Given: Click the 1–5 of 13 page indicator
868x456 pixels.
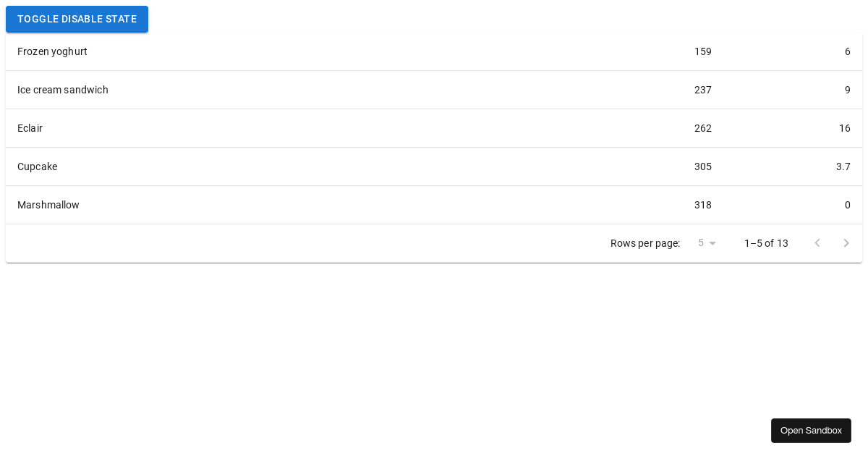Looking at the screenshot, I should click(x=766, y=243).
